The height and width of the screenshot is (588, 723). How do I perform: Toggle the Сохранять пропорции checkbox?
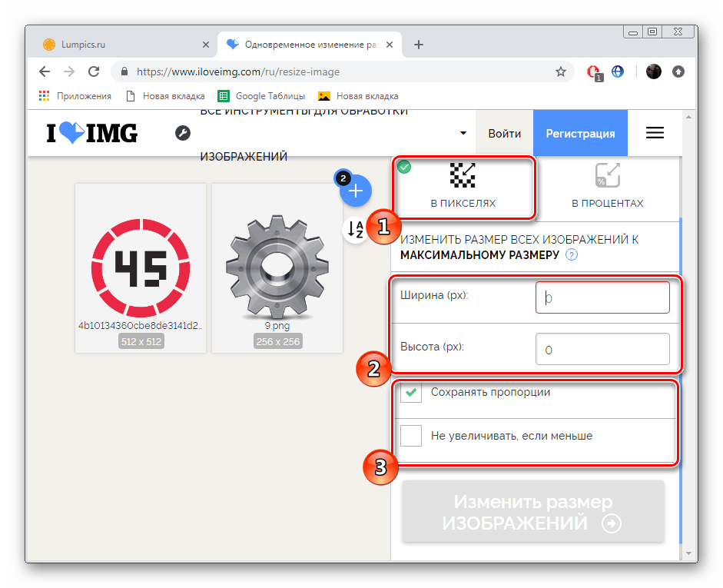click(x=411, y=393)
